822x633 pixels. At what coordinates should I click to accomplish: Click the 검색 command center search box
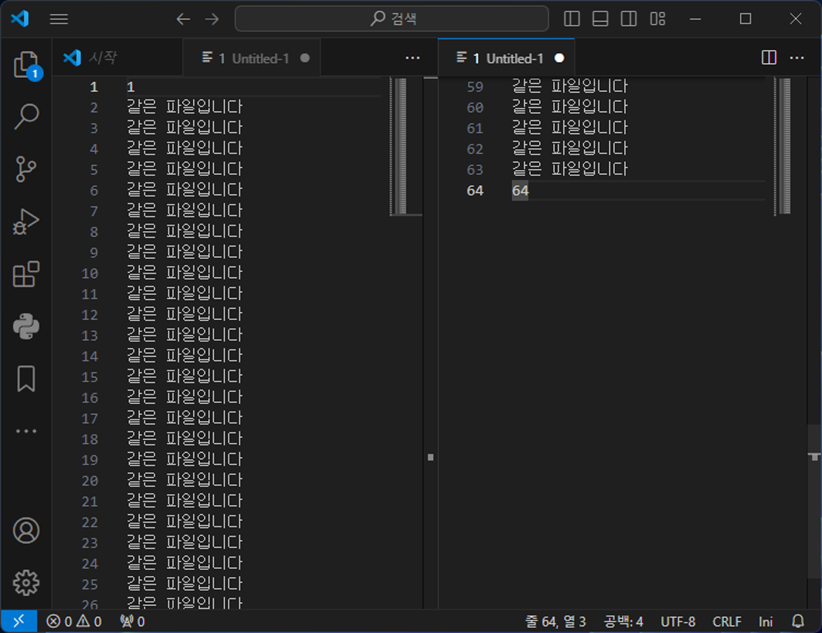392,19
